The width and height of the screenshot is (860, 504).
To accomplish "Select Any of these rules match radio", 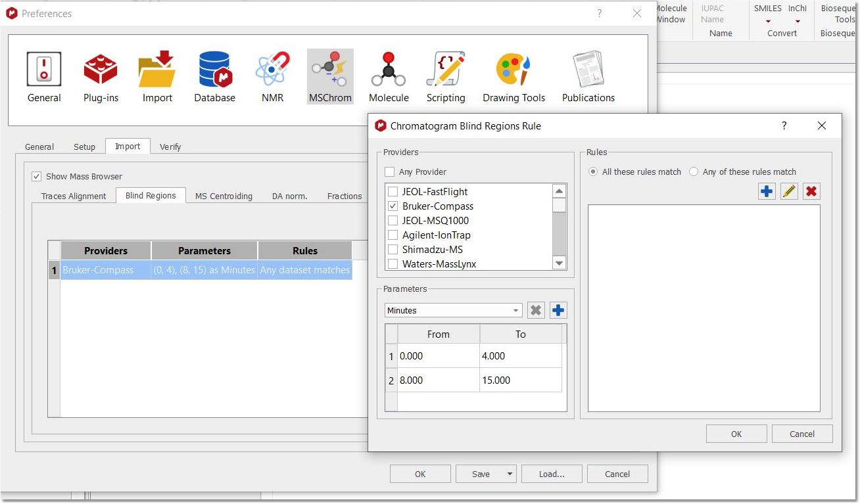I will click(694, 172).
